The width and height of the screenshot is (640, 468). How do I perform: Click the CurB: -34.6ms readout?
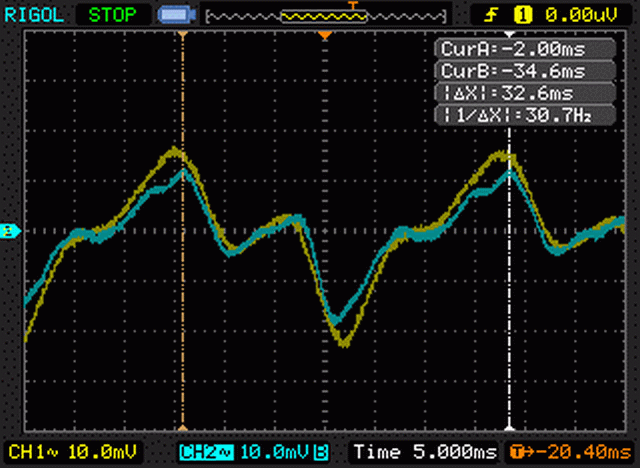coord(525,71)
